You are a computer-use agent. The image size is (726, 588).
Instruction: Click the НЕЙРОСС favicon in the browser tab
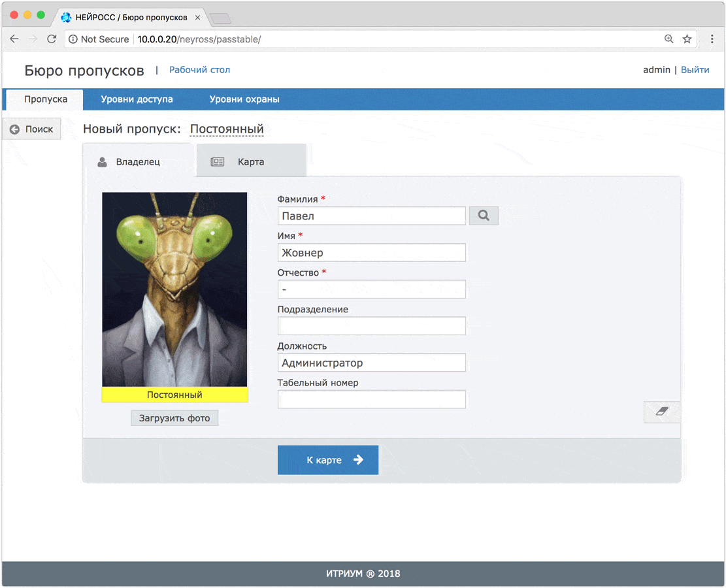pyautogui.click(x=66, y=18)
